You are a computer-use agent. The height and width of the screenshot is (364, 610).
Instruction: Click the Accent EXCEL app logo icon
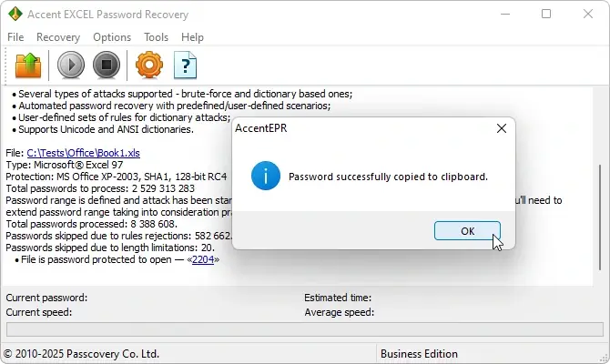point(15,14)
